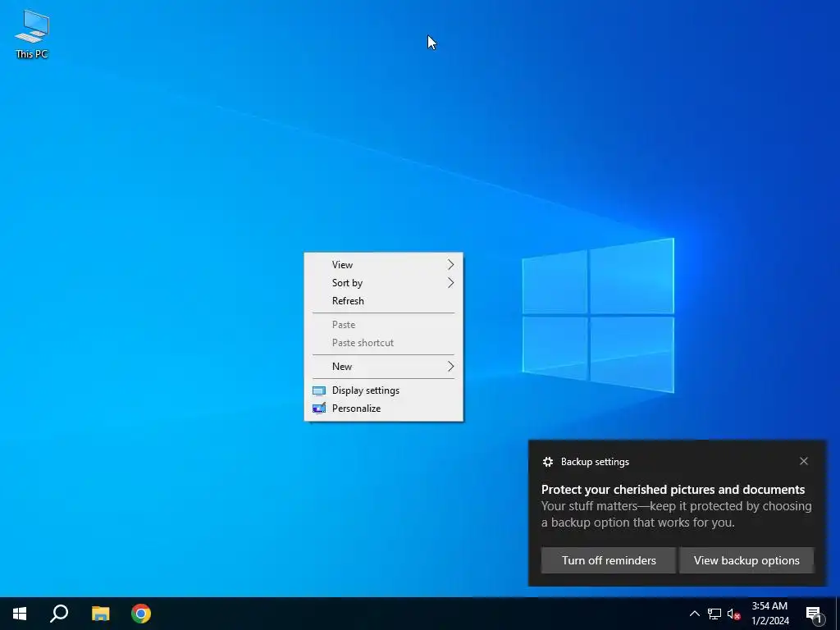Click the muted volume tray icon
This screenshot has width=840, height=630.
coord(733,614)
